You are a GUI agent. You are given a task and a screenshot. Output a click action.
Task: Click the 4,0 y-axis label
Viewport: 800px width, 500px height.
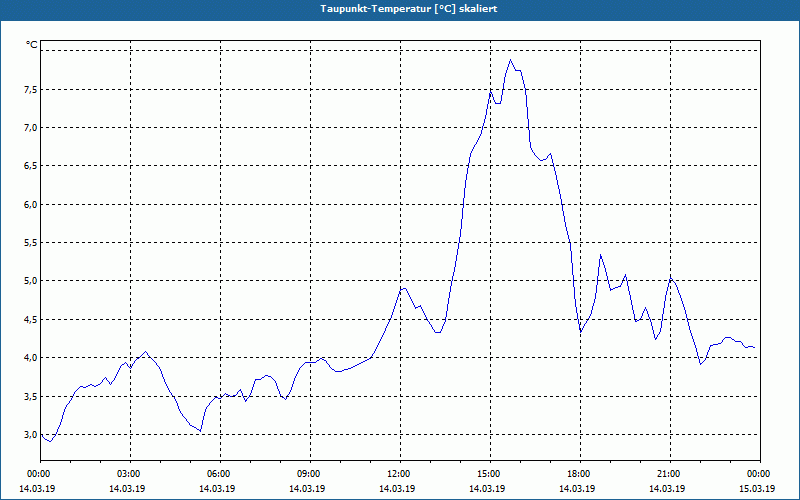[x=32, y=358]
